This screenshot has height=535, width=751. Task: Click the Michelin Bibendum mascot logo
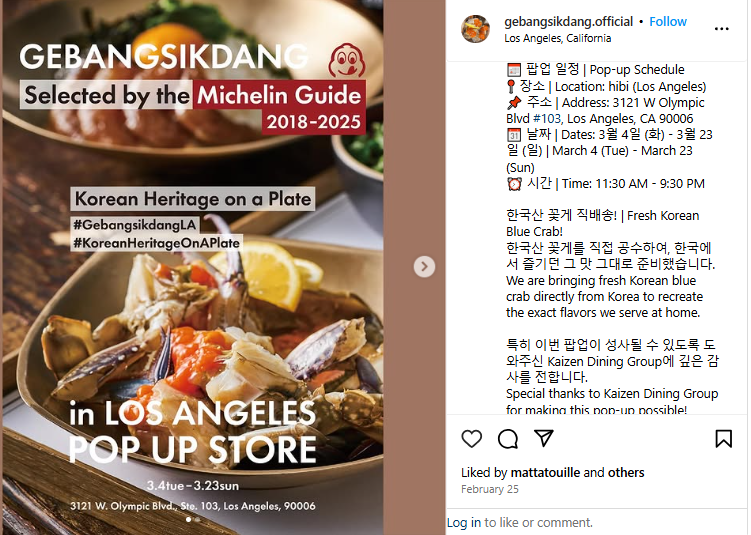(347, 61)
